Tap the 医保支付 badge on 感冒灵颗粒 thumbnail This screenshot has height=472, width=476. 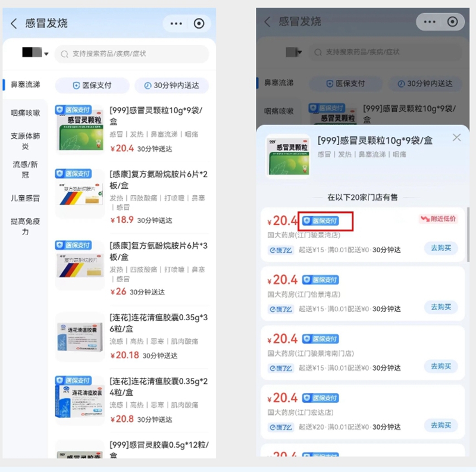[73, 110]
